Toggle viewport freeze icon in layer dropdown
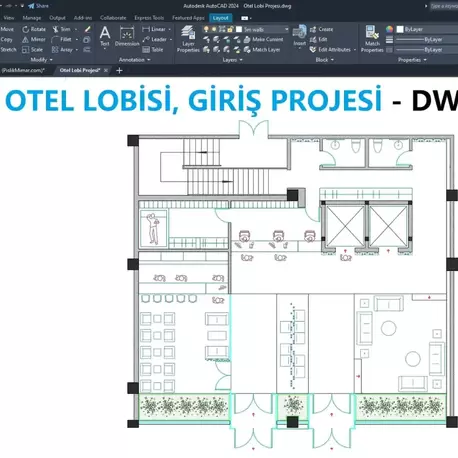This screenshot has height=458, width=458. (222, 29)
